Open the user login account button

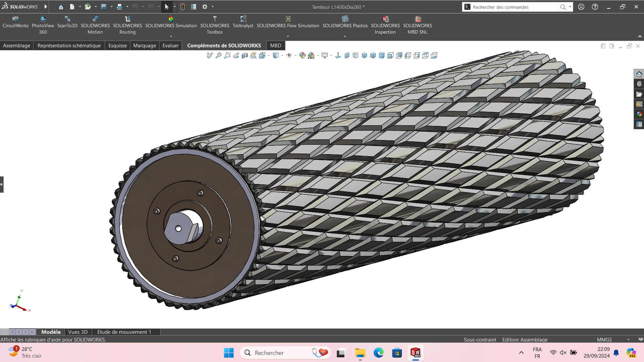click(581, 7)
